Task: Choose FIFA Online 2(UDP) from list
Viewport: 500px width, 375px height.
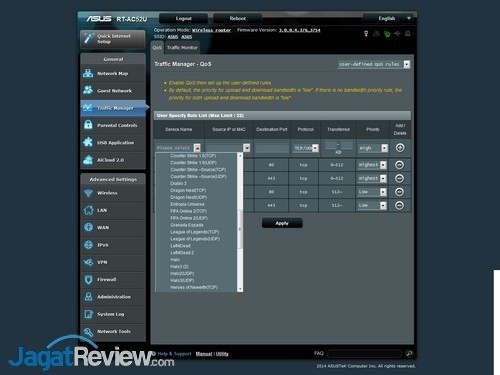Action: click(x=189, y=218)
